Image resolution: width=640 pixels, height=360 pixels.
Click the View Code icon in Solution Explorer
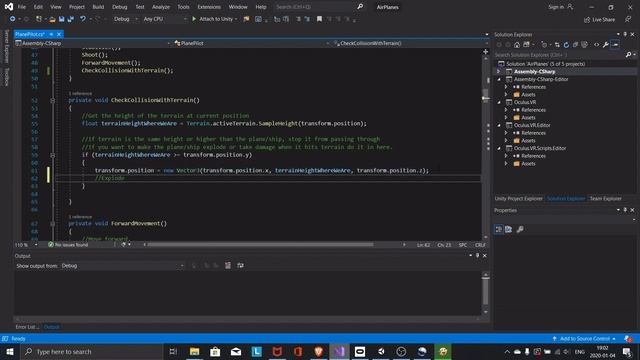click(596, 45)
